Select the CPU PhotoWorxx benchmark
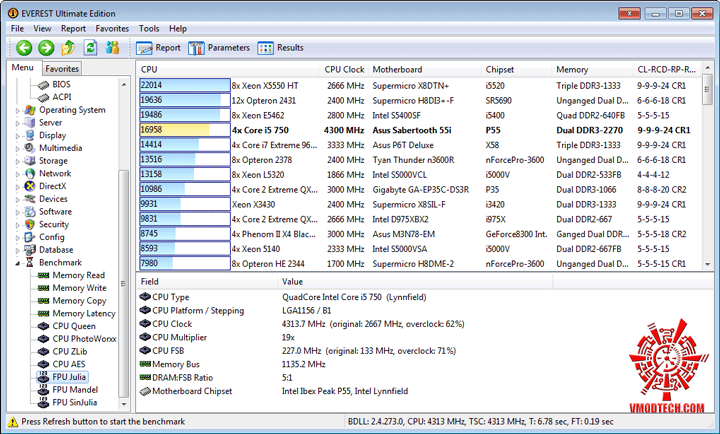This screenshot has height=434, width=720. pos(84,339)
